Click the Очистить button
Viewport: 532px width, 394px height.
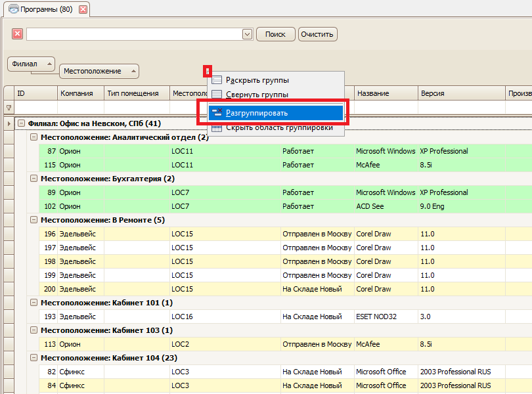[x=317, y=34]
